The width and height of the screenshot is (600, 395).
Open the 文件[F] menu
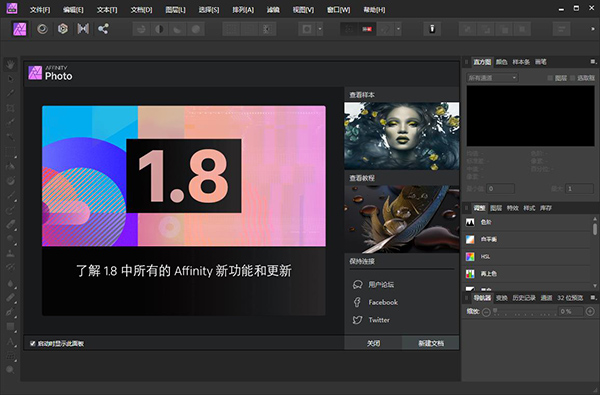(40, 10)
